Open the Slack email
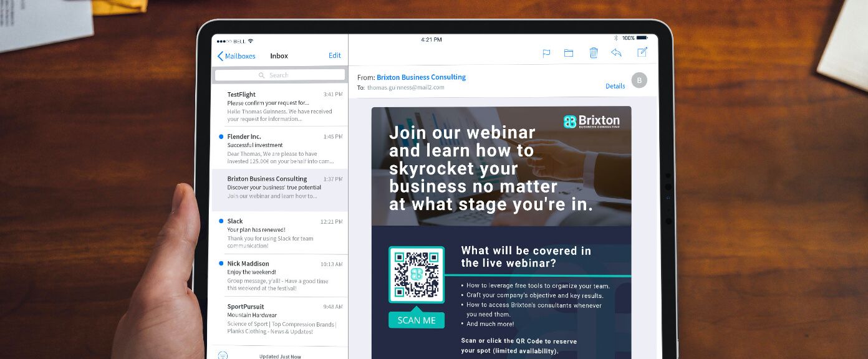This screenshot has height=359, width=868. point(279,232)
